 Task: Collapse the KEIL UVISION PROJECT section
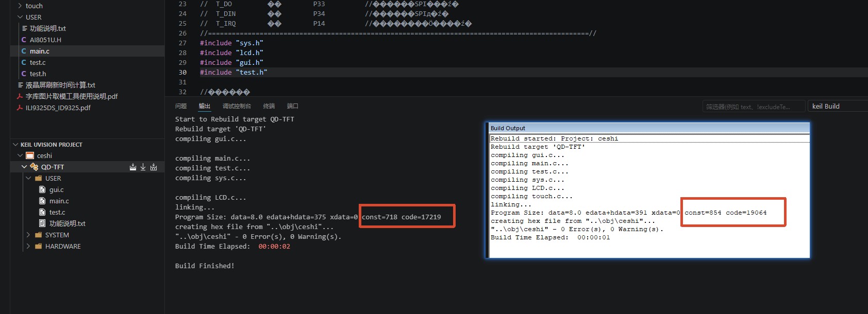(x=15, y=145)
